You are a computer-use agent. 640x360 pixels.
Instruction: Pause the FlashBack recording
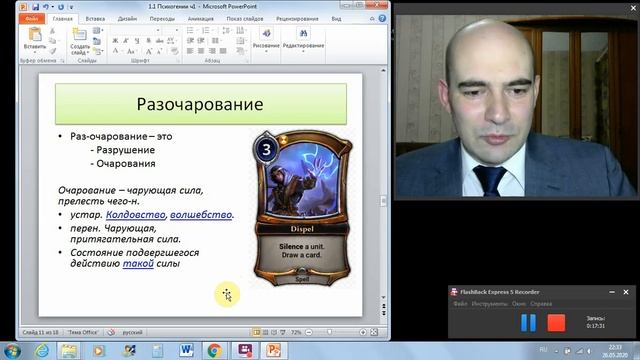pyautogui.click(x=529, y=322)
